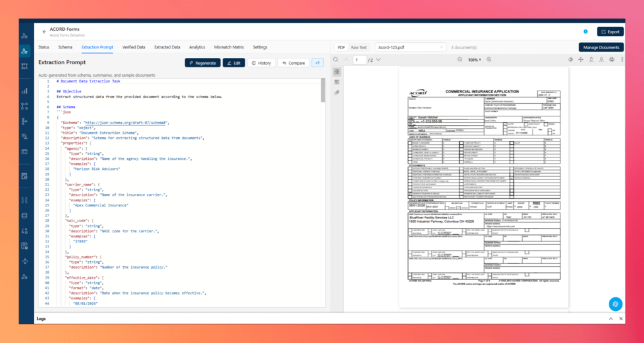Open the bottom user-gear sidebar icon
The width and height of the screenshot is (644, 343).
click(x=25, y=276)
